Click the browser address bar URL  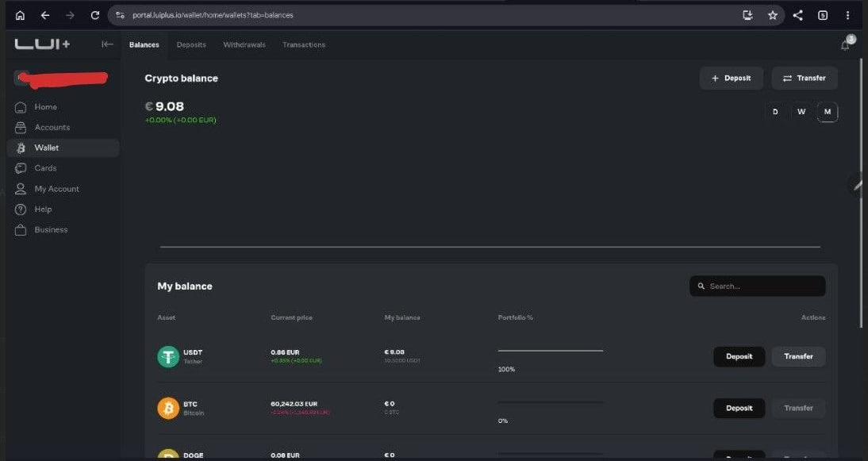213,16
